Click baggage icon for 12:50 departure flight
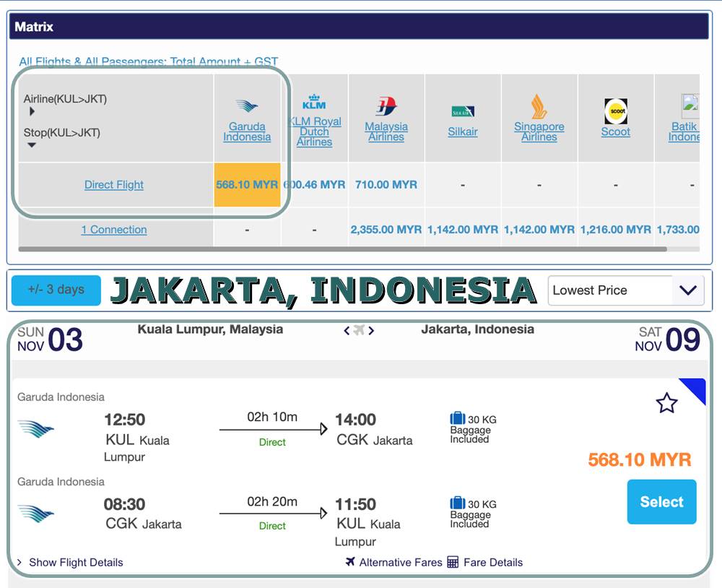This screenshot has height=588, width=722. pyautogui.click(x=457, y=418)
